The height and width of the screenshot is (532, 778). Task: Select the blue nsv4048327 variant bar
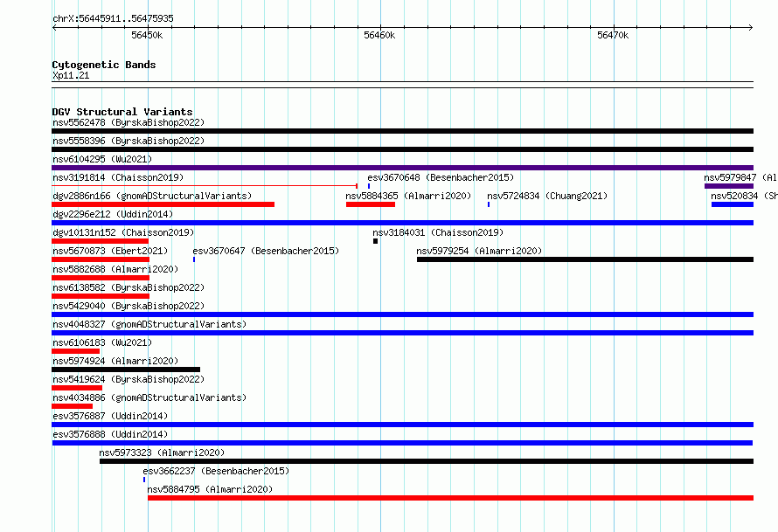(402, 333)
